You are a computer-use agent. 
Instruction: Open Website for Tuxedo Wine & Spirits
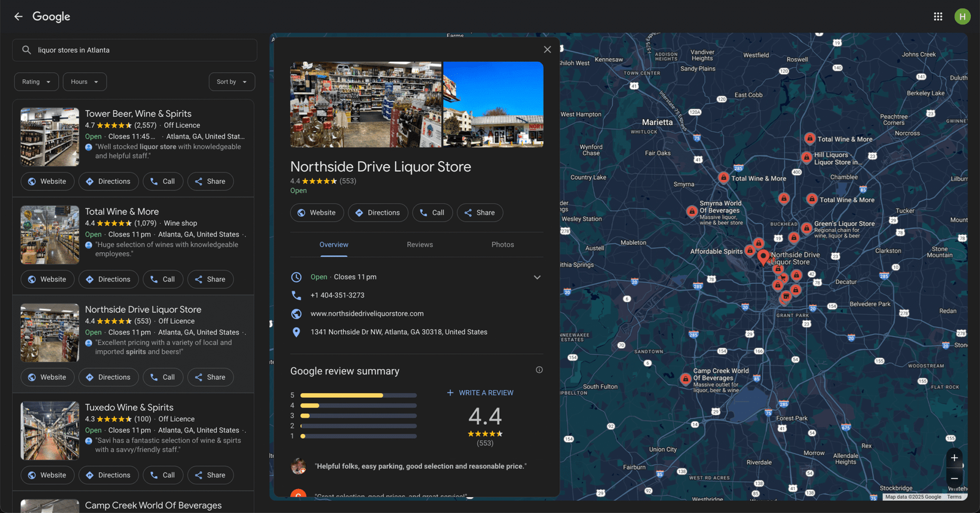(x=47, y=475)
